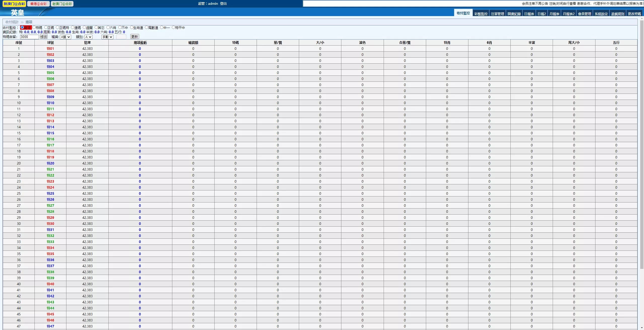The width and height of the screenshot is (644, 330).
Task: Select the 特碼 radio button
Action: click(34, 28)
